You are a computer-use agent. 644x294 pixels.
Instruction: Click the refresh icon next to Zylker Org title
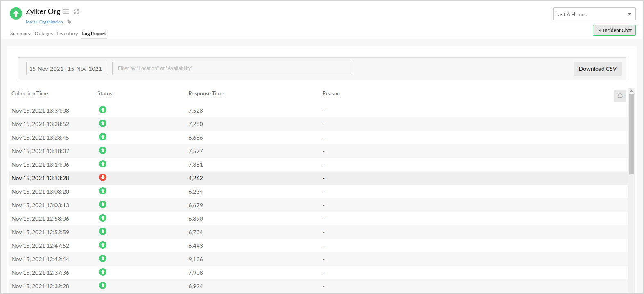pos(77,11)
